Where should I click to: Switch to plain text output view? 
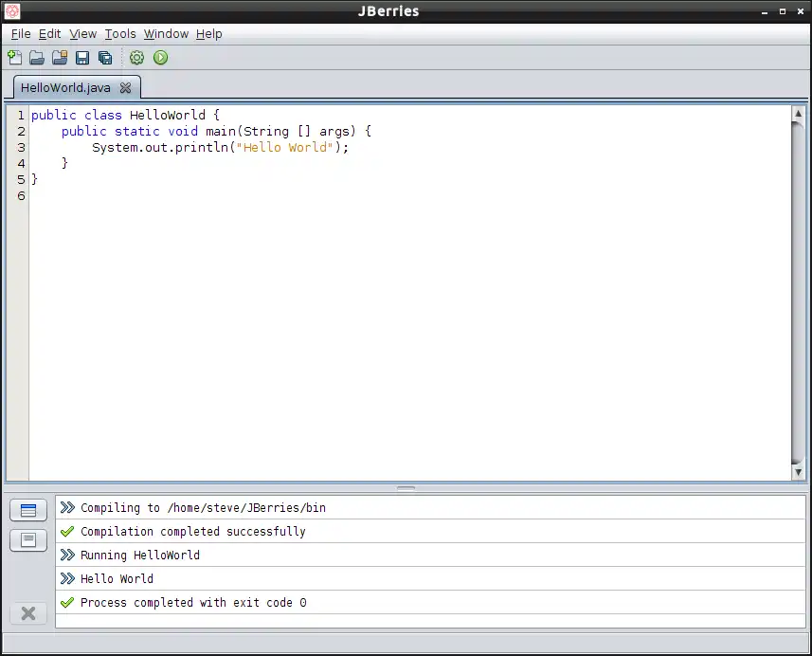(x=28, y=540)
